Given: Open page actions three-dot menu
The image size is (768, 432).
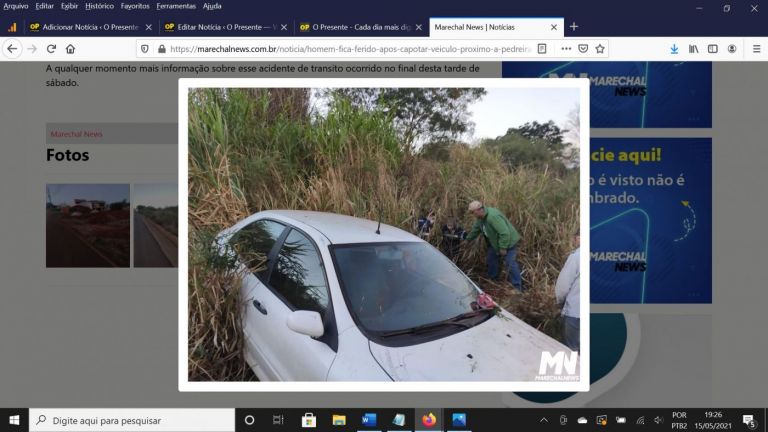Looking at the screenshot, I should click(x=566, y=49).
